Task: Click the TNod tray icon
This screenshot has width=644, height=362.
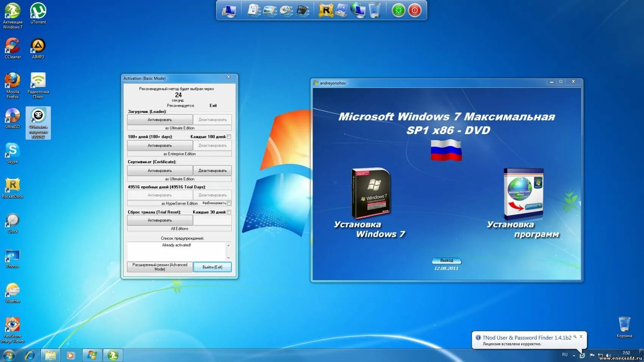Action: pyautogui.click(x=582, y=355)
